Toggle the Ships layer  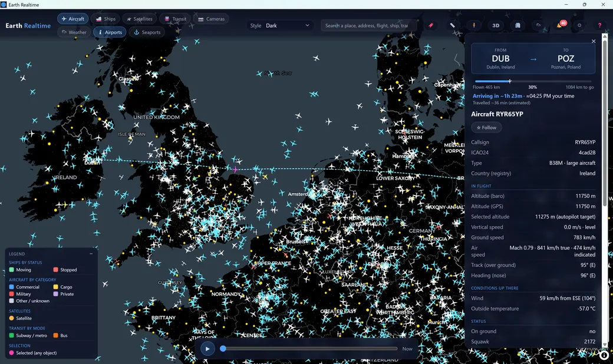coord(106,19)
